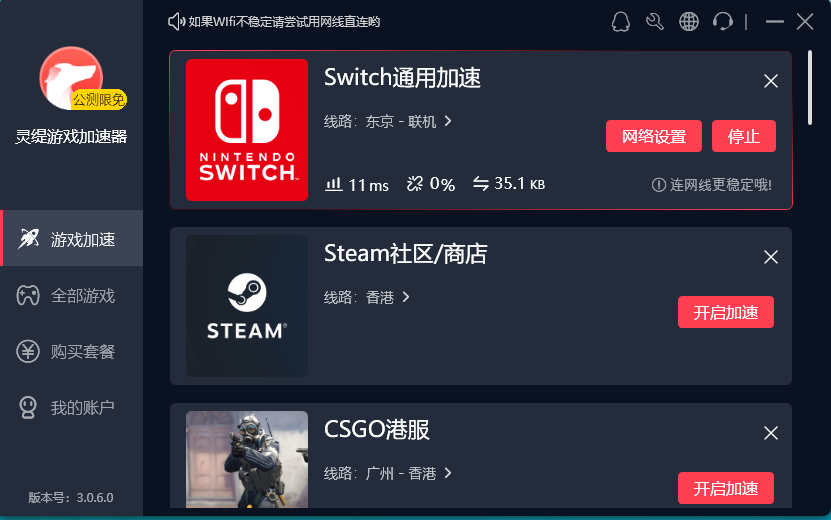Viewport: 831px width, 520px height.
Task: Stop acceleration with the 停止 button
Action: tap(744, 136)
